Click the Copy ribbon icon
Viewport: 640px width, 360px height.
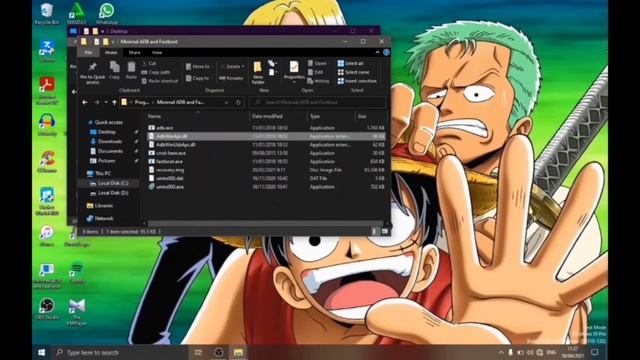115,70
